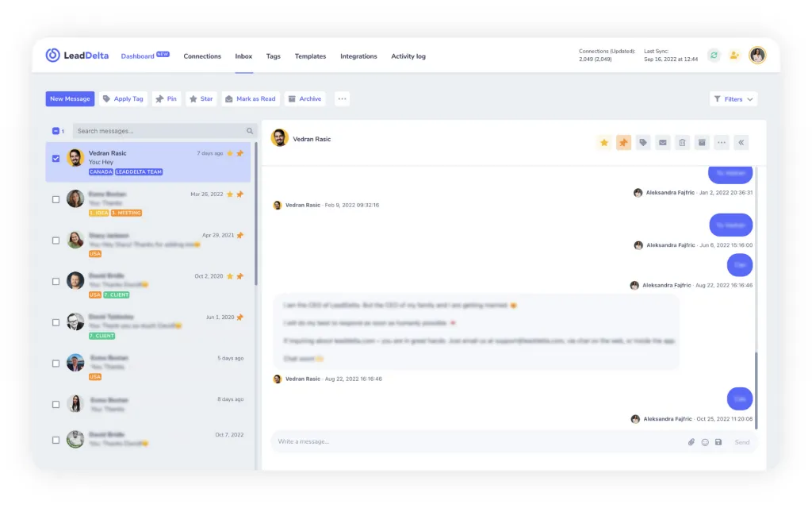Check the Oct 2, 2020 conversation checkbox
The width and height of the screenshot is (812, 508).
coord(56,282)
